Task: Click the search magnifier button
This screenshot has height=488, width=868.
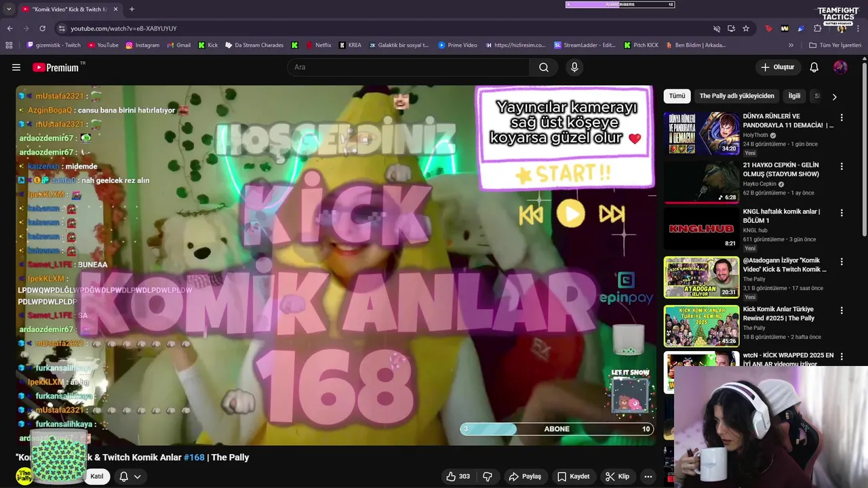Action: pos(544,67)
